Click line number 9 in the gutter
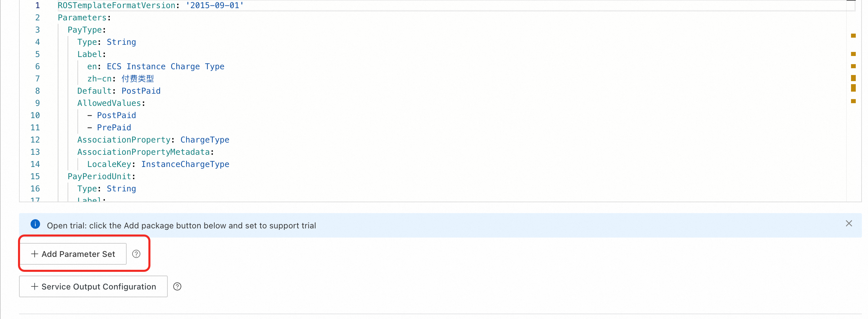 pyautogui.click(x=37, y=103)
